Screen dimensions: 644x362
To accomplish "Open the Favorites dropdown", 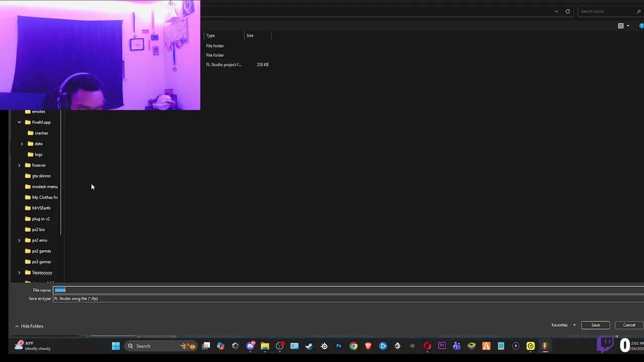I will (563, 325).
